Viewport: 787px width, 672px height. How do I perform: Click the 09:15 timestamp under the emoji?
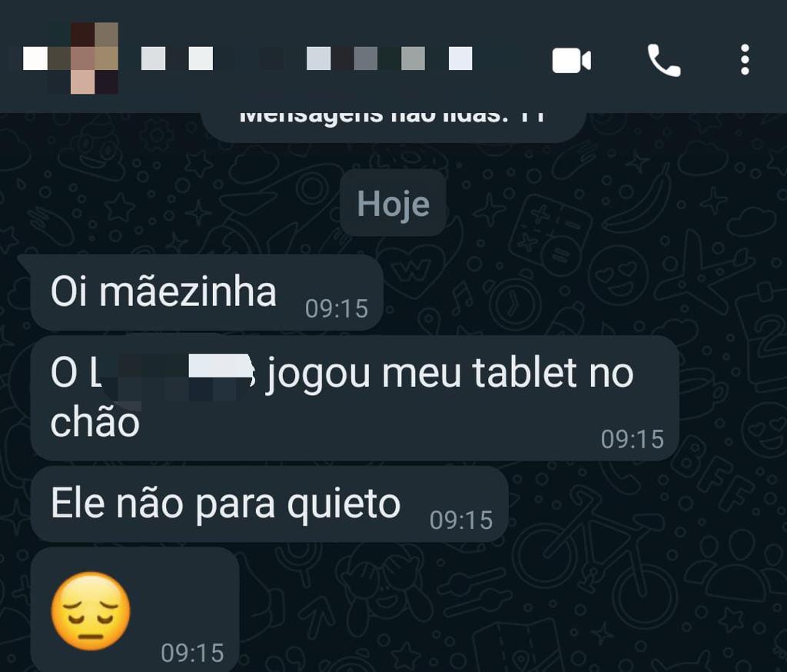[x=192, y=653]
